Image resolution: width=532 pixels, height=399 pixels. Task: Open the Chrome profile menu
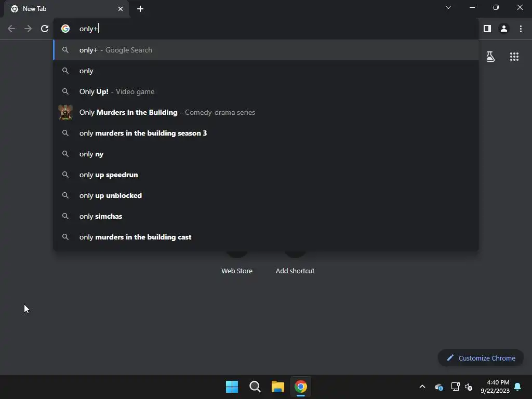pyautogui.click(x=504, y=29)
